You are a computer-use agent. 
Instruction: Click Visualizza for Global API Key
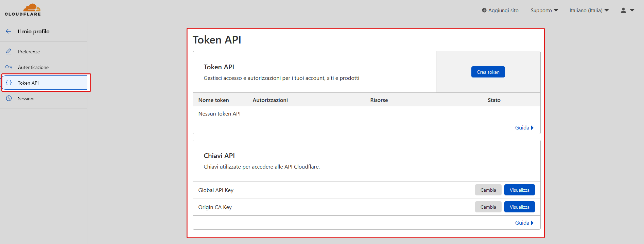[519, 190]
